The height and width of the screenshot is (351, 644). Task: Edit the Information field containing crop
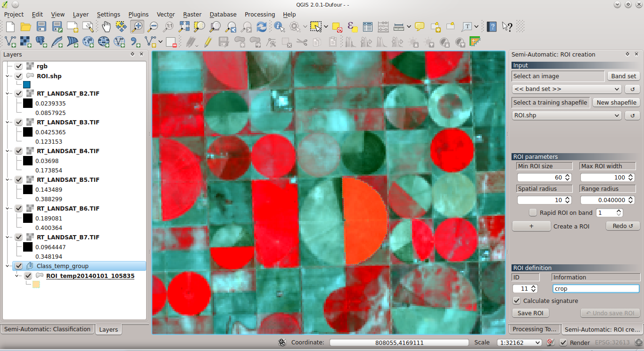(595, 288)
